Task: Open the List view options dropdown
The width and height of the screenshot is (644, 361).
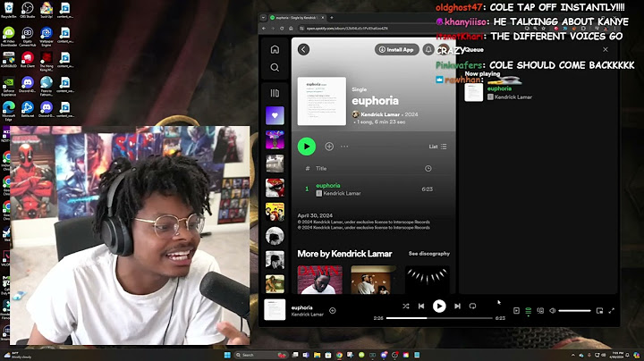Action: [437, 147]
